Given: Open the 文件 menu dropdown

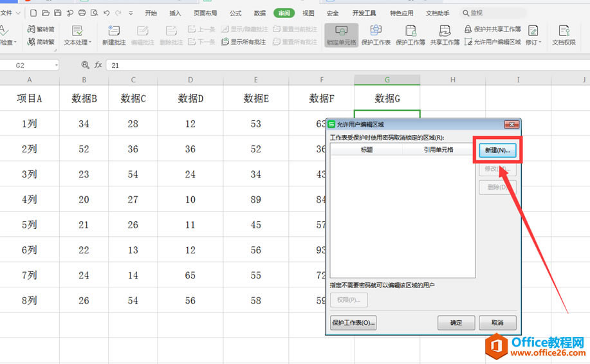Looking at the screenshot, I should [10, 13].
